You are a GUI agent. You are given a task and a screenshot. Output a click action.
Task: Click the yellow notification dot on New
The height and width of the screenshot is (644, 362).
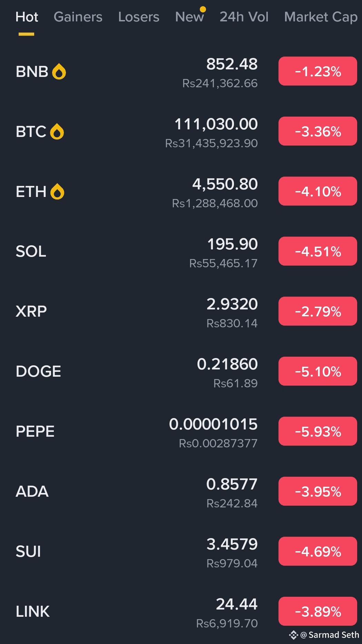pyautogui.click(x=203, y=9)
